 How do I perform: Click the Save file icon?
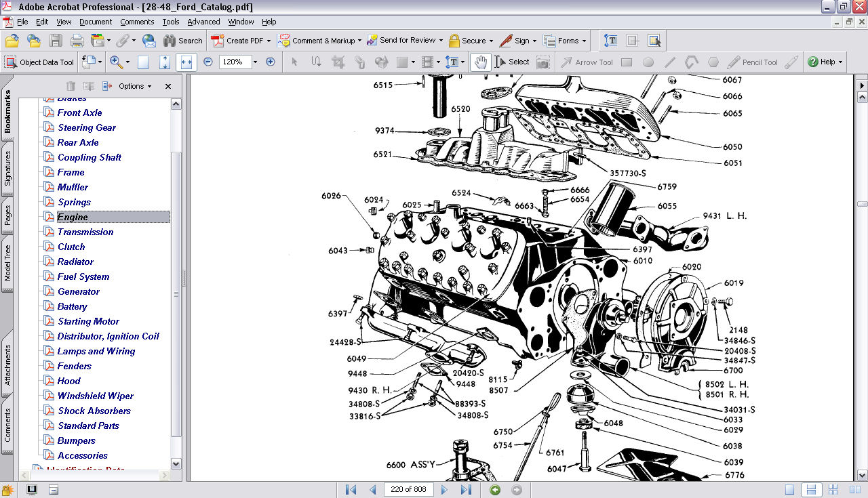click(55, 40)
